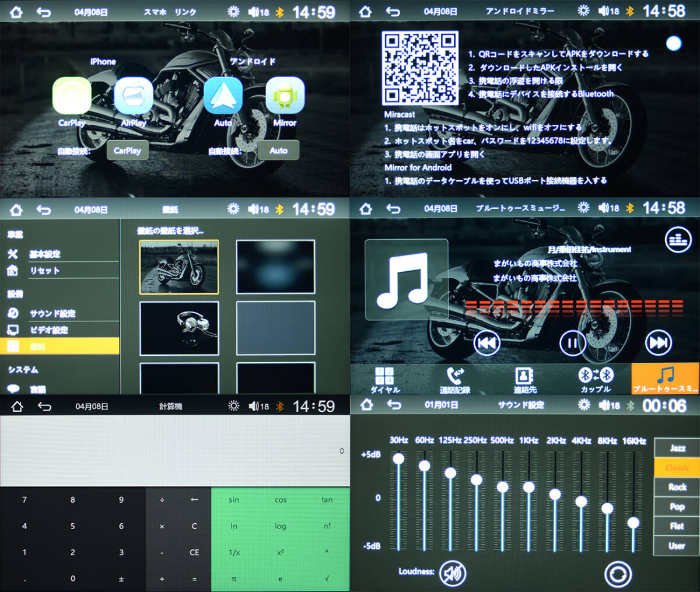Tap calculator backspace arrow key

coord(194,500)
